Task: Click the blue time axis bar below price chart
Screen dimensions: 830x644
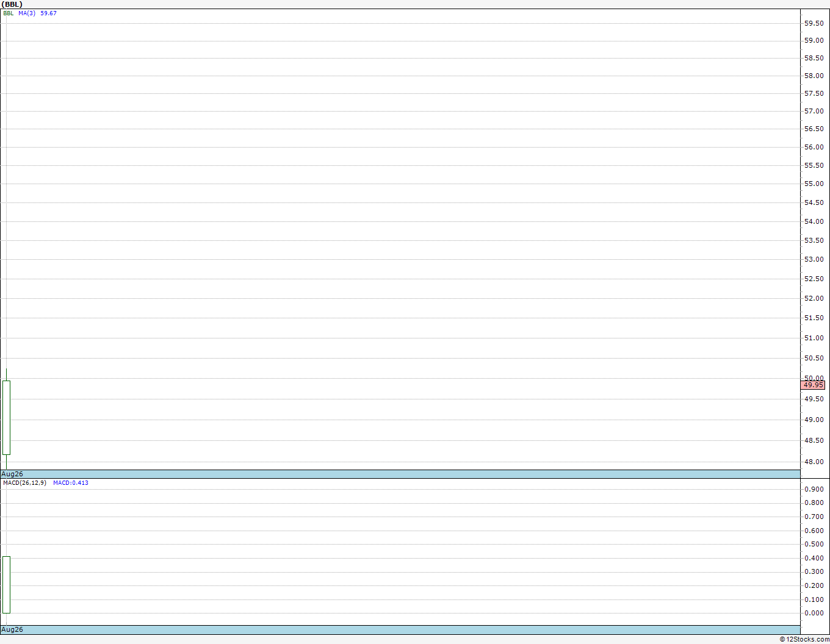Action: (x=400, y=474)
